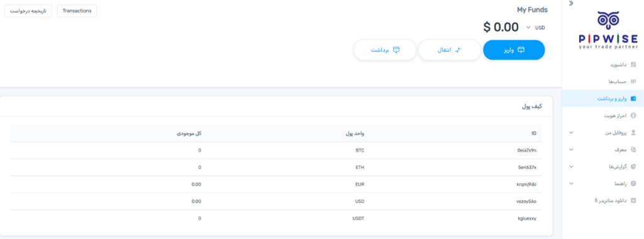Click the گزارش‌ها pie chart icon

coord(633,166)
